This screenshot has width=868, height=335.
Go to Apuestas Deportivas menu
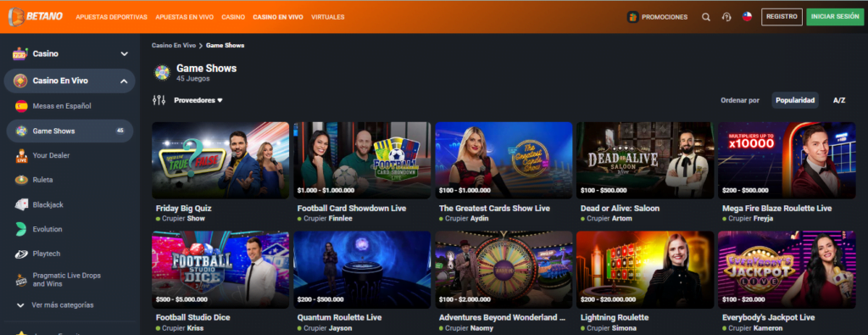click(x=112, y=17)
